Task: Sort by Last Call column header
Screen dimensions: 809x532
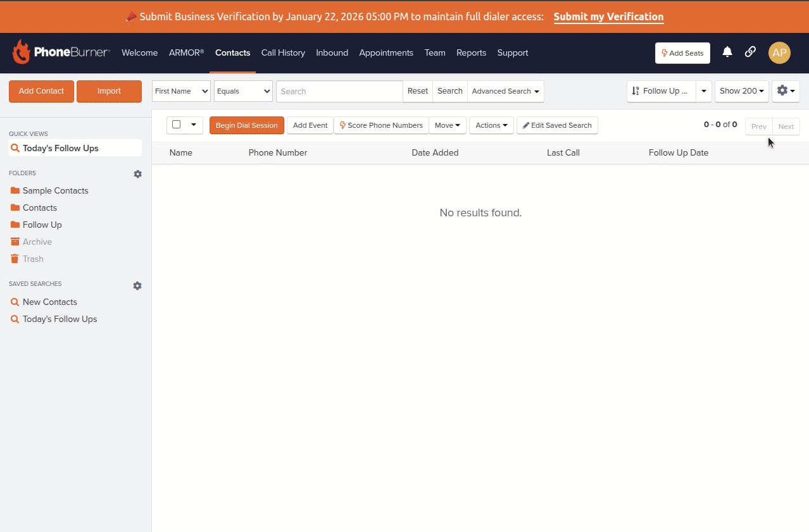Action: pyautogui.click(x=563, y=152)
